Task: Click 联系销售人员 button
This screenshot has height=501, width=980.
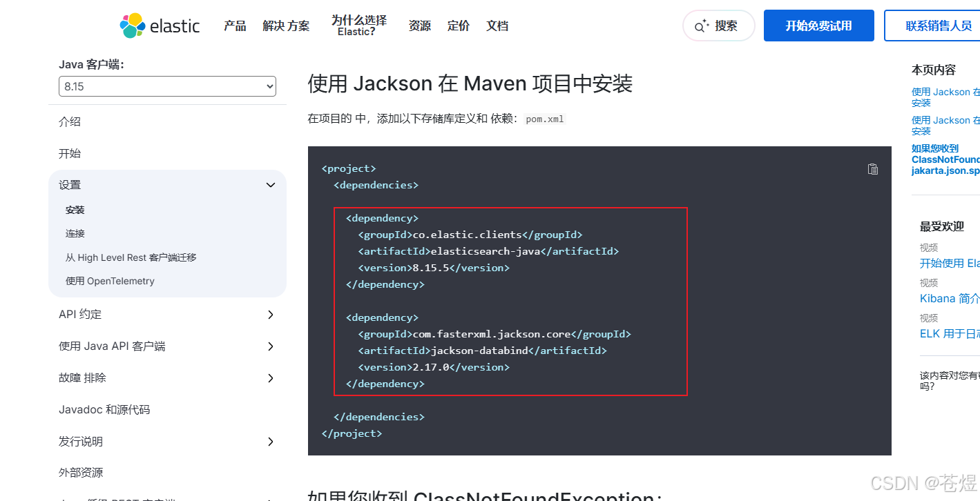Action: pyautogui.click(x=932, y=26)
